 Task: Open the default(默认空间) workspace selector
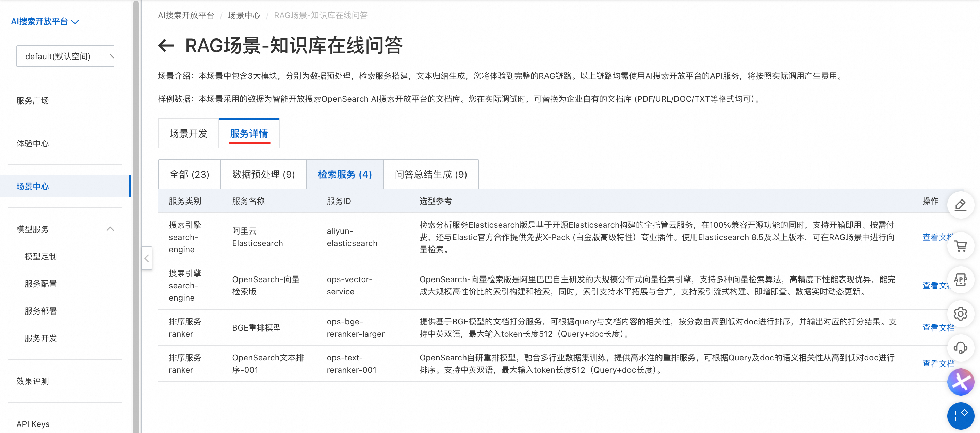[x=65, y=56]
